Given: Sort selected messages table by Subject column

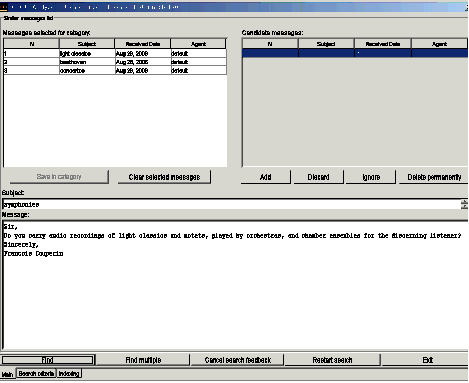Looking at the screenshot, I should [x=87, y=44].
